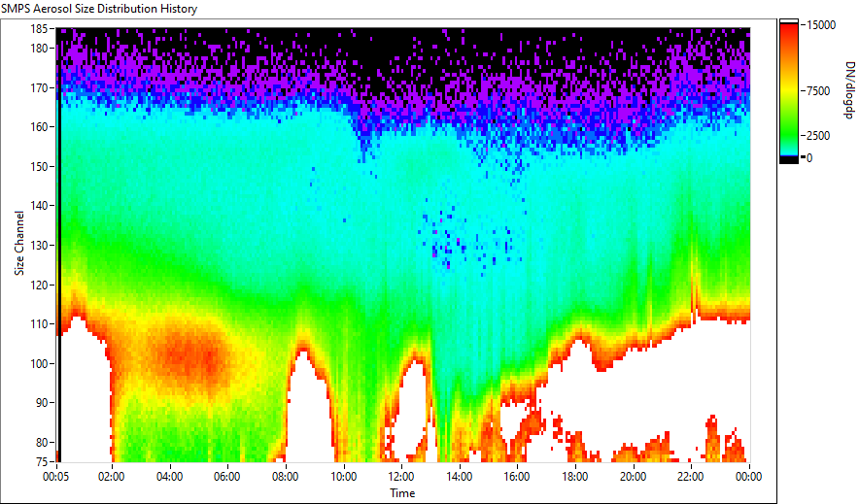The image size is (859, 504).
Task: Click the SMPS Aerosol Size Distribution History title
Action: (99, 9)
